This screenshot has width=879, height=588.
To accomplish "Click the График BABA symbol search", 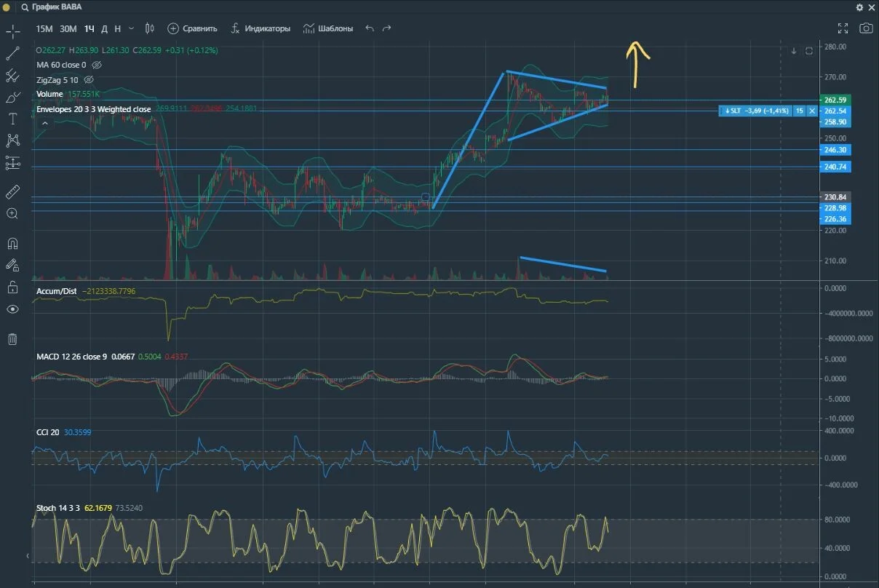I will [52, 7].
